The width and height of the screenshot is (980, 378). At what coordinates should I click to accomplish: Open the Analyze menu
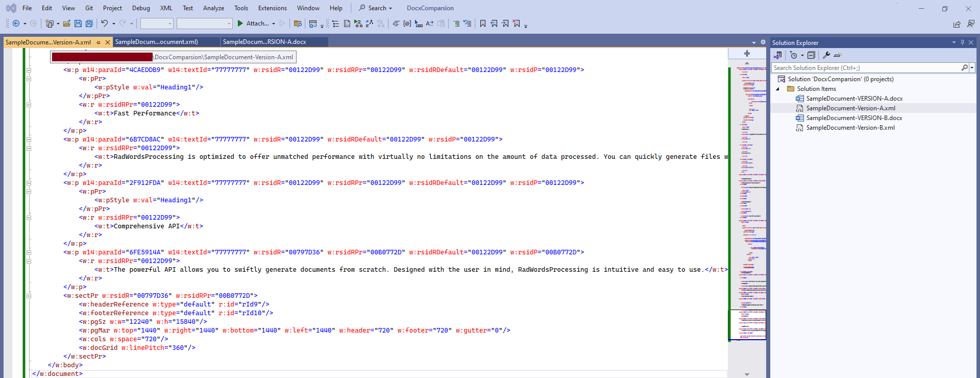pos(213,8)
